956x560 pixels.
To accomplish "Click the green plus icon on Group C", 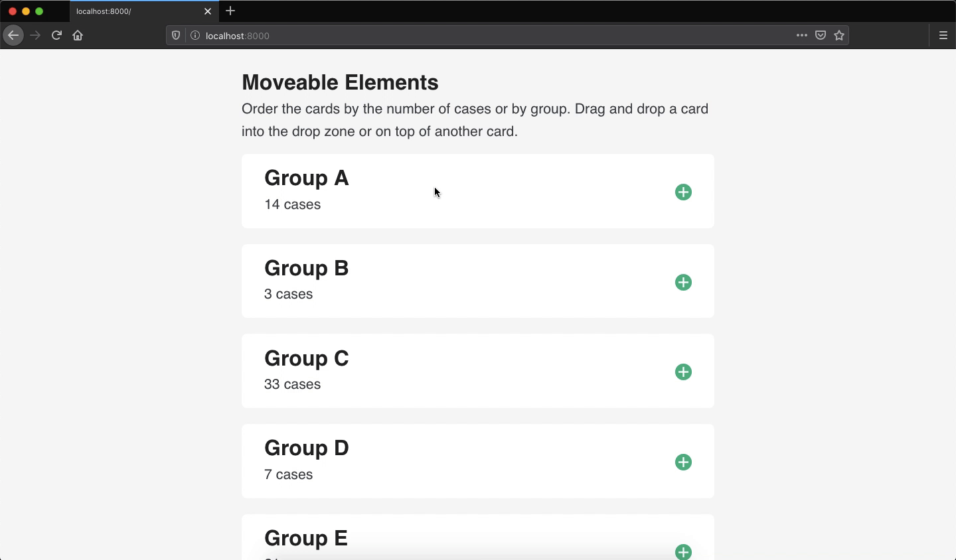I will tap(684, 372).
